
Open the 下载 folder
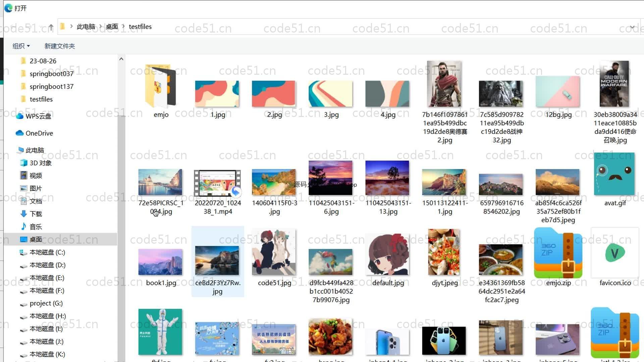[x=36, y=214]
